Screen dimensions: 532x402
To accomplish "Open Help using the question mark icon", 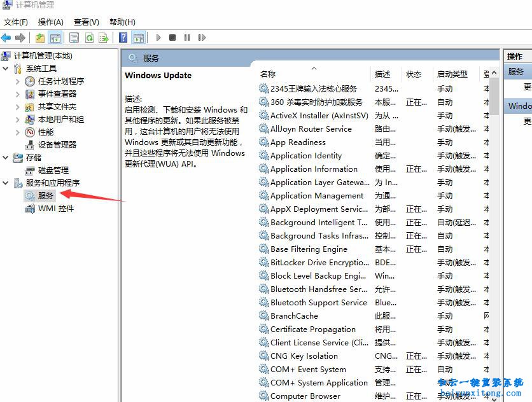I will coord(123,38).
